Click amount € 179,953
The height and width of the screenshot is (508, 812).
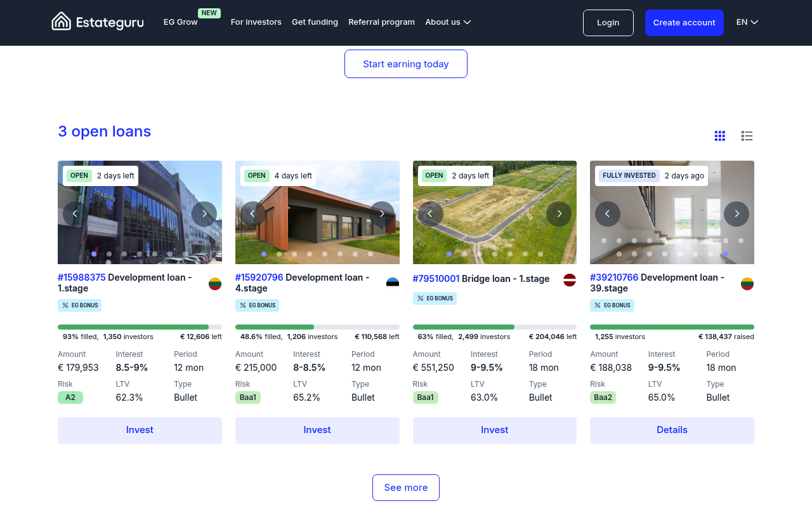click(x=78, y=368)
